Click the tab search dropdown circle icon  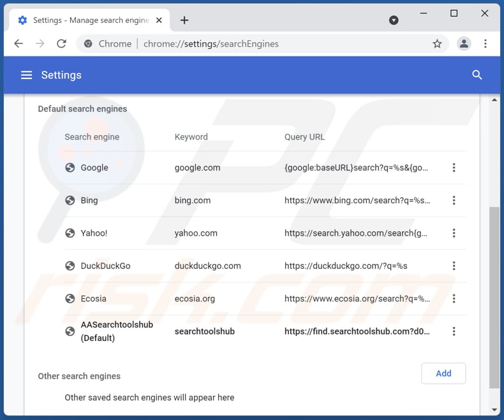[x=394, y=20]
